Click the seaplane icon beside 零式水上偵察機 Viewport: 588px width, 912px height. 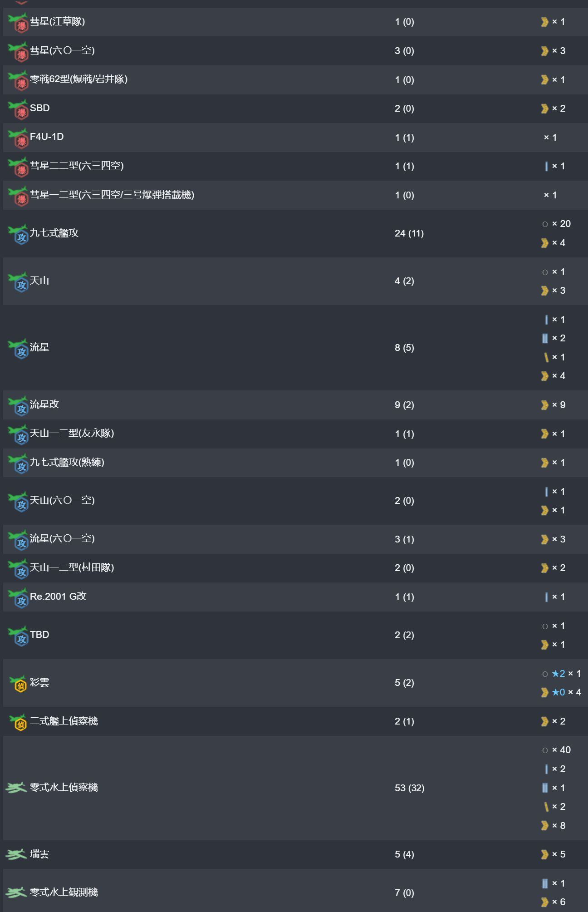[x=16, y=788]
